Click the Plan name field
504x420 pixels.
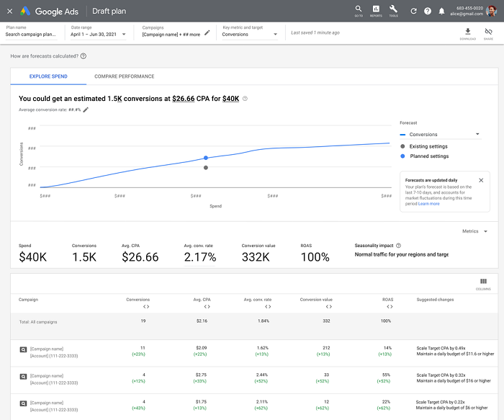(x=32, y=34)
